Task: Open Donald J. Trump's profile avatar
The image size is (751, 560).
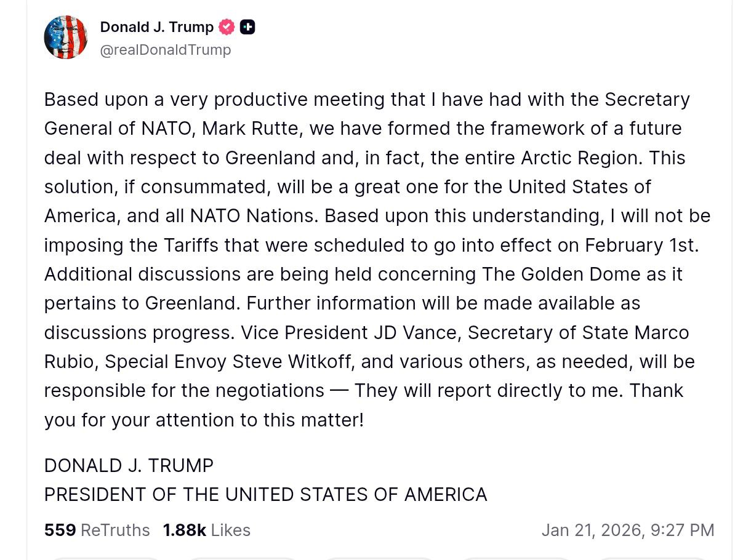Action: coord(66,38)
